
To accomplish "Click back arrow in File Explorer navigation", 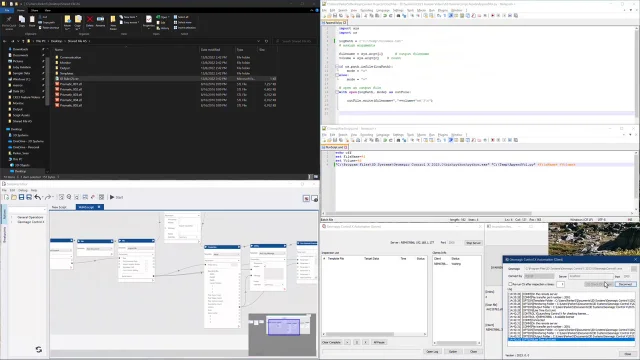I will click(x=4, y=41).
